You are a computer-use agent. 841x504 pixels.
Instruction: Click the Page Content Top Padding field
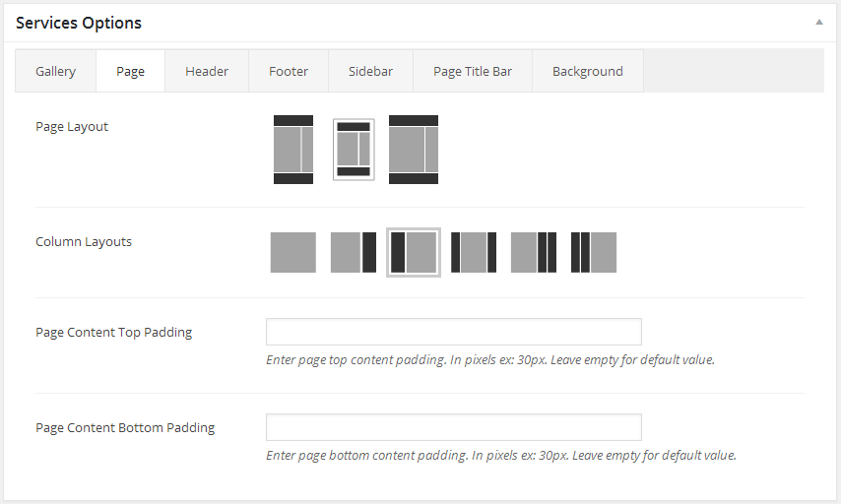pos(453,332)
